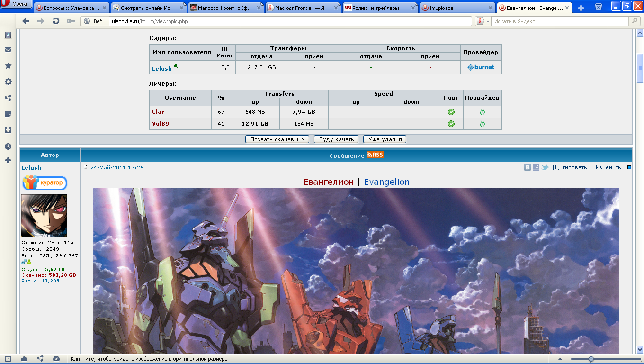Screen dimensions: 644x364
Task: Open Opera Unite icon in status bar
Action: (40, 359)
